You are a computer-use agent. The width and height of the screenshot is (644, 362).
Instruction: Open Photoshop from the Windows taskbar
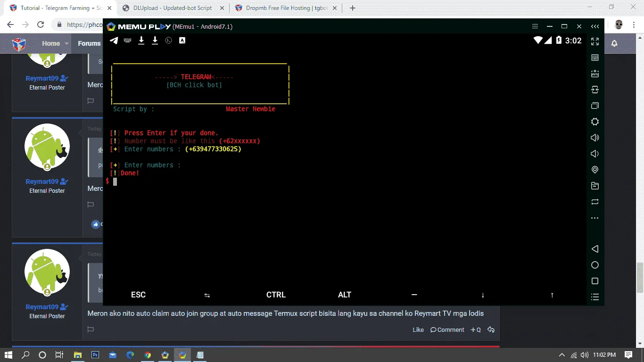(x=95, y=355)
